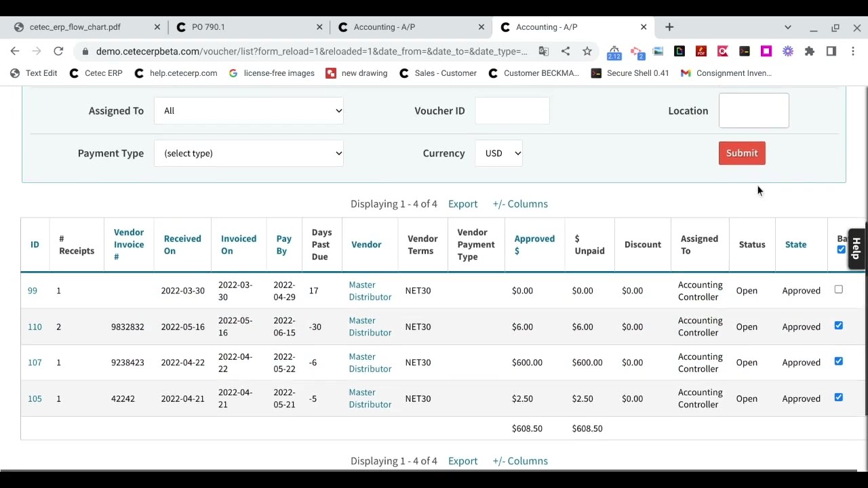The height and width of the screenshot is (488, 868).
Task: Sort by the State column header
Action: coord(795,245)
